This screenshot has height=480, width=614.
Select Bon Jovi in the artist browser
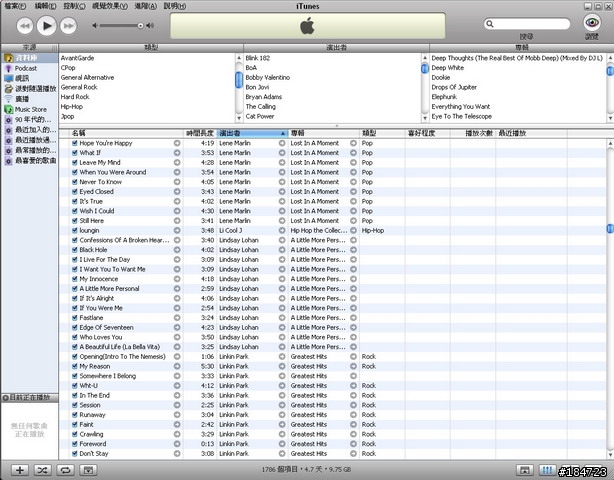pyautogui.click(x=257, y=87)
